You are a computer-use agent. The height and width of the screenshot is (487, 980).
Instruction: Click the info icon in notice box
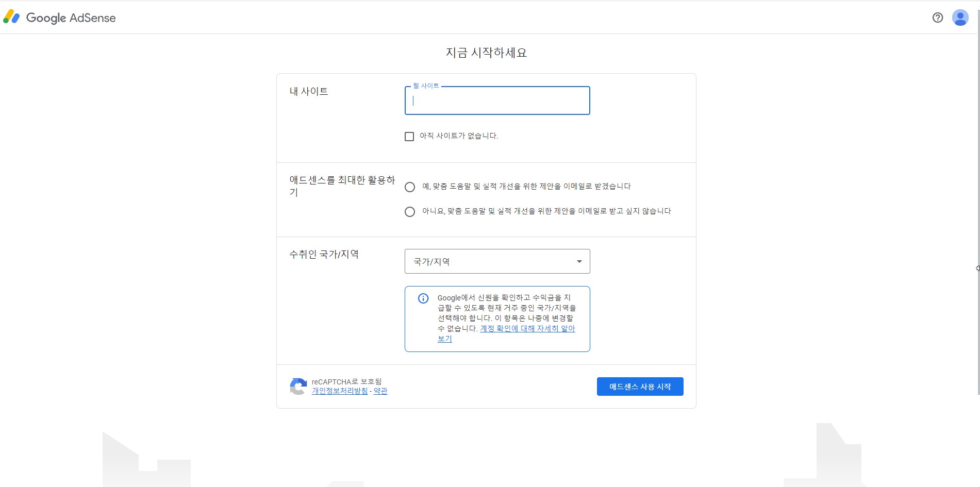point(423,298)
